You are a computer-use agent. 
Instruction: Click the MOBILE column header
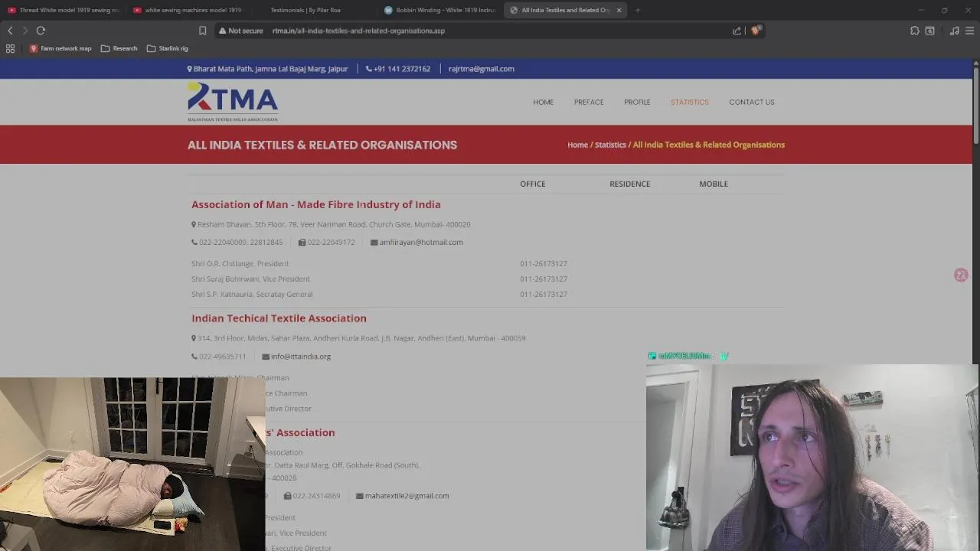pos(714,184)
